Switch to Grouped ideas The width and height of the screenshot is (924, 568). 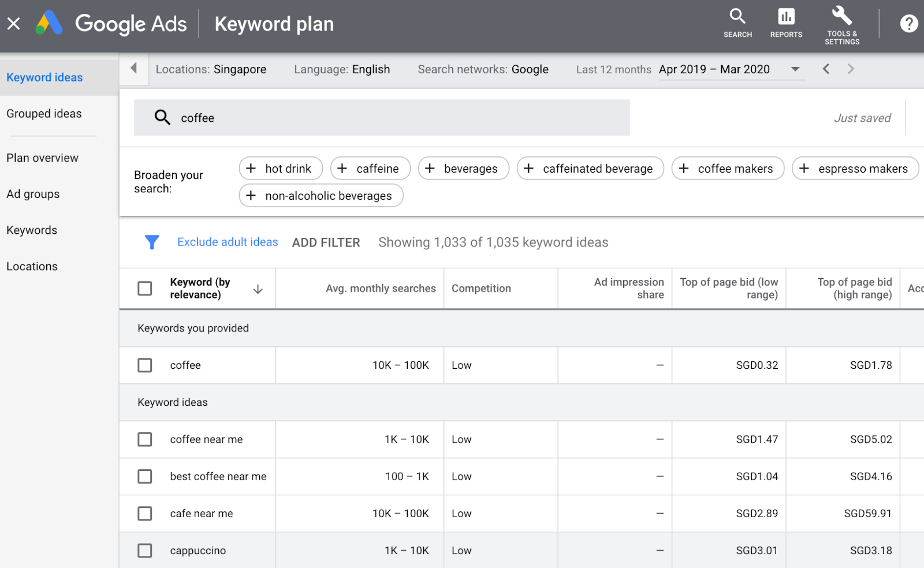[44, 113]
